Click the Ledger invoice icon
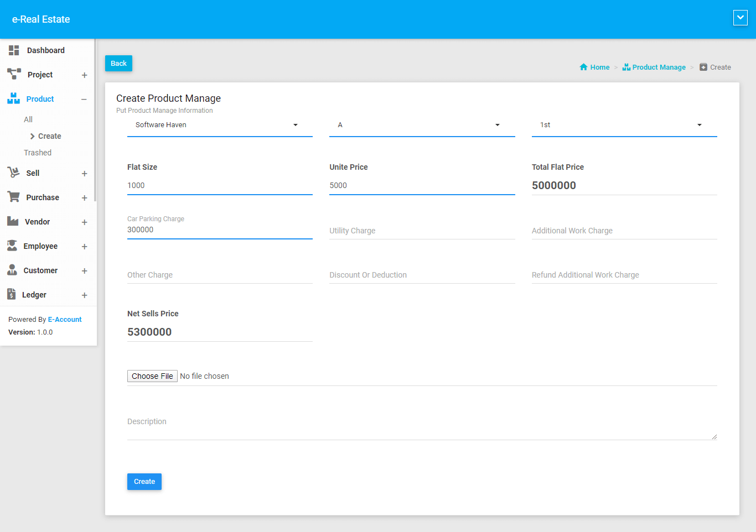756x532 pixels. 12,294
